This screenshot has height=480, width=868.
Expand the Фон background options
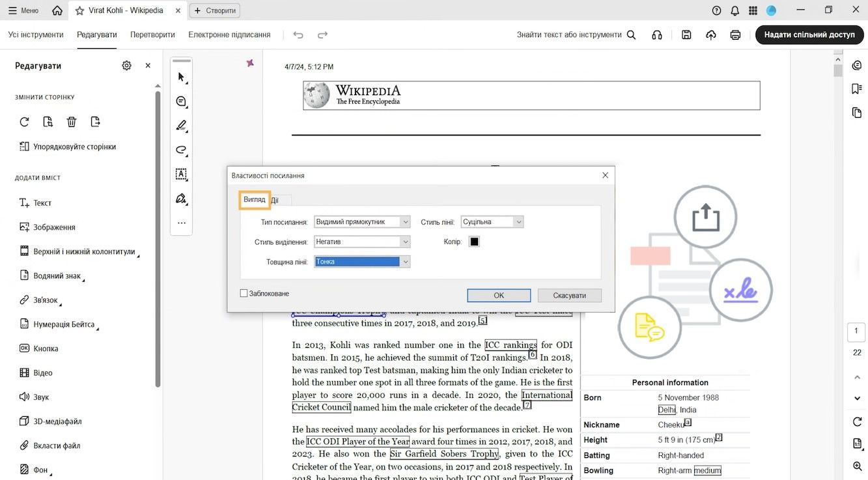pyautogui.click(x=35, y=470)
